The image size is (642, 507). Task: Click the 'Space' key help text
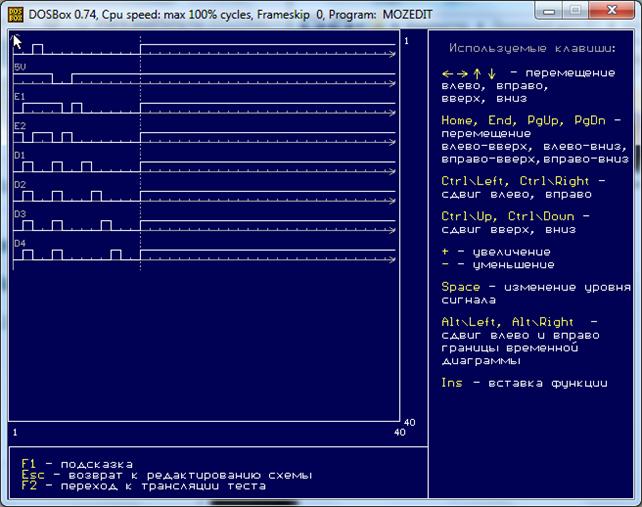[x=461, y=287]
